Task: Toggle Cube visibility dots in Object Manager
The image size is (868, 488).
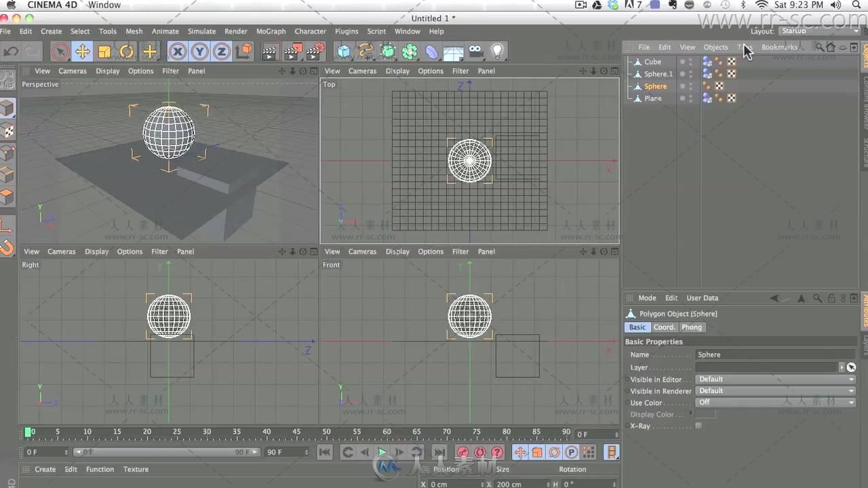Action: (x=691, y=62)
